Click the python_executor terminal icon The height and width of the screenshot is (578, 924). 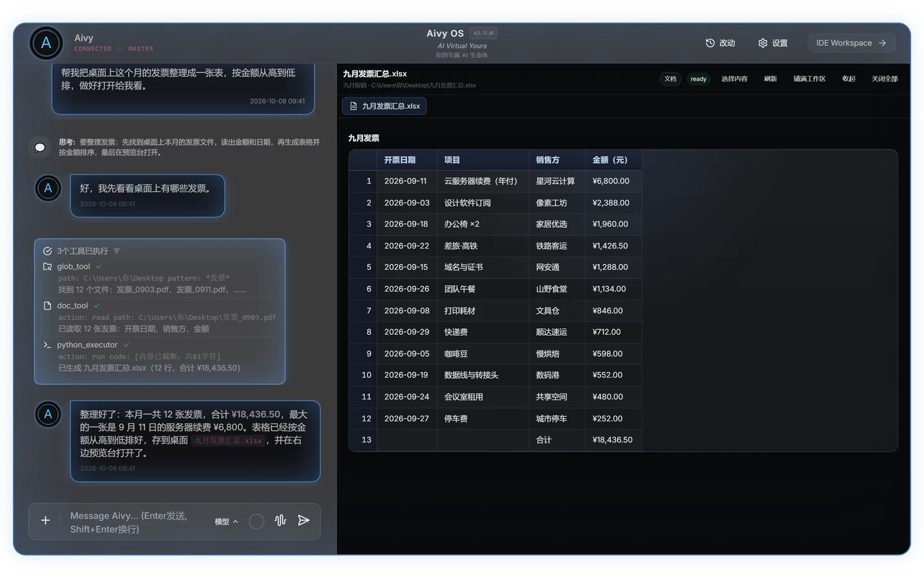(47, 345)
